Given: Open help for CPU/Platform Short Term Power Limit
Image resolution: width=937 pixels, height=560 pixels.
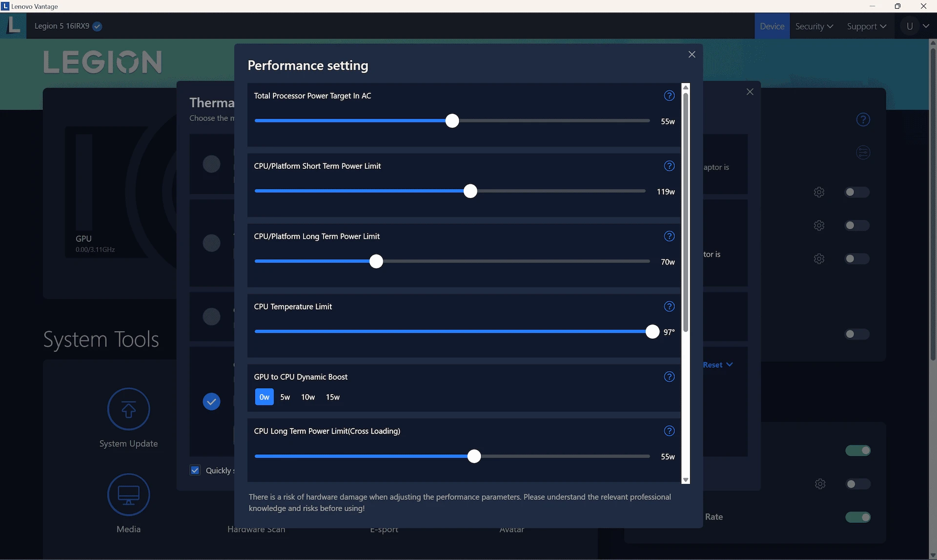Looking at the screenshot, I should tap(669, 166).
